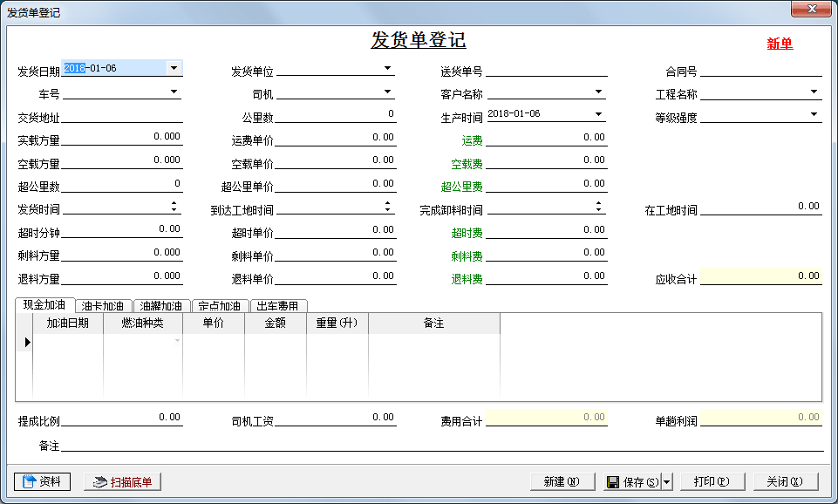
Task: Click the 重量(升) column header
Action: tap(337, 324)
